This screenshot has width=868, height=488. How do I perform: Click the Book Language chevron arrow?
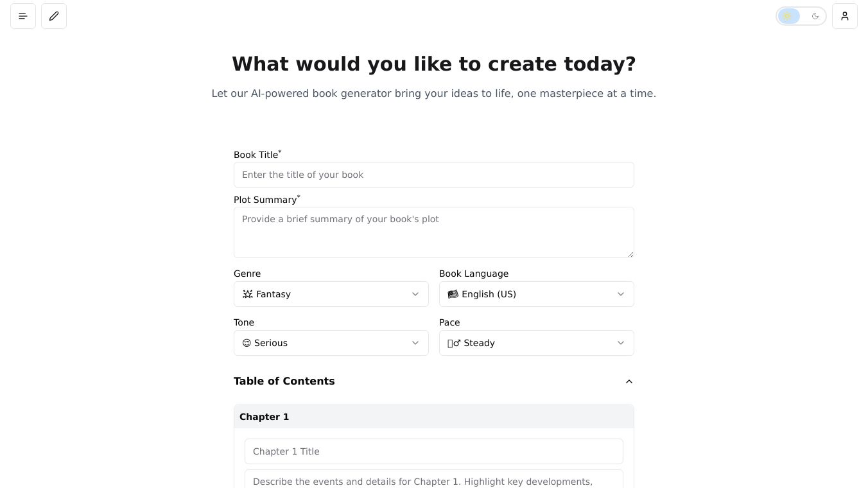(x=621, y=294)
